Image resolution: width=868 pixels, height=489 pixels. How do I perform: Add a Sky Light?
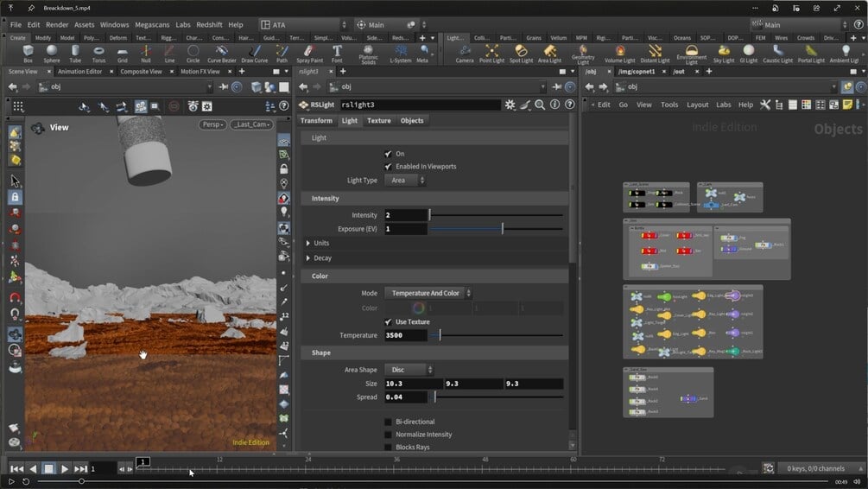tap(724, 54)
